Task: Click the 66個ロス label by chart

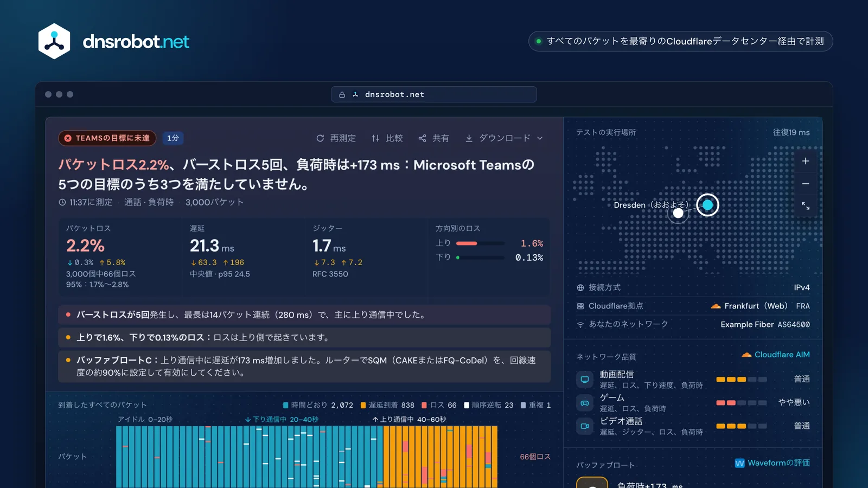Action: click(535, 457)
